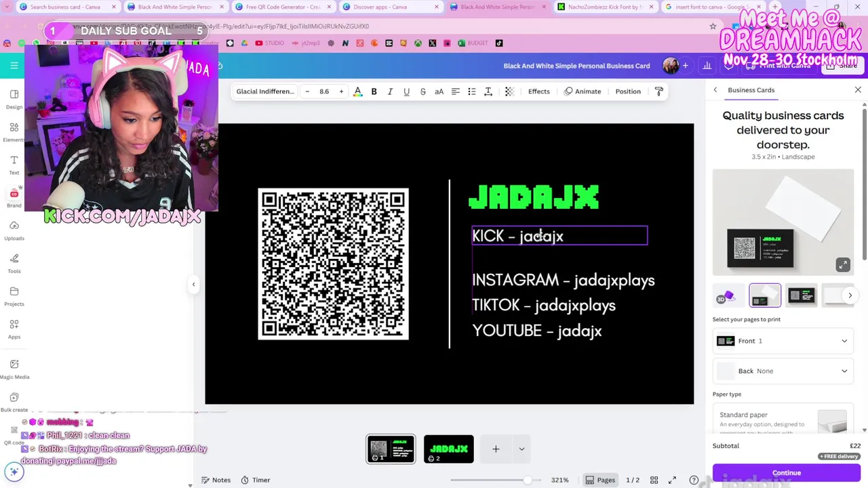
Task: Open Magic Media in sidebar
Action: (x=14, y=369)
